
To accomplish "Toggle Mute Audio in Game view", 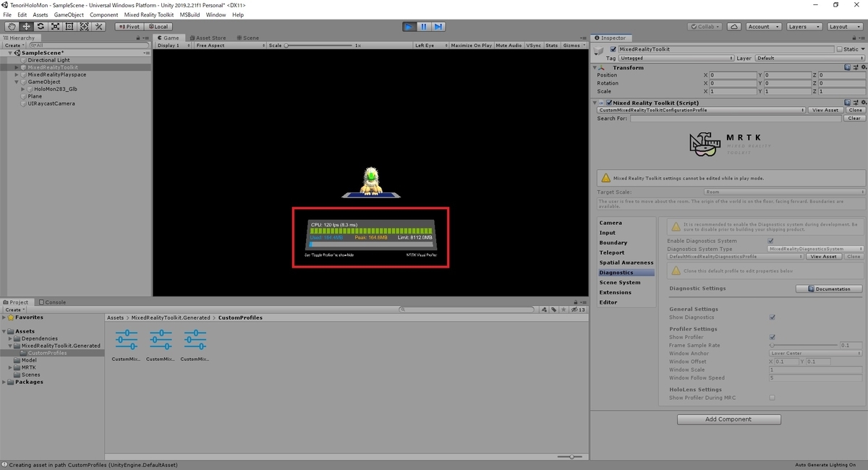I will (x=509, y=46).
